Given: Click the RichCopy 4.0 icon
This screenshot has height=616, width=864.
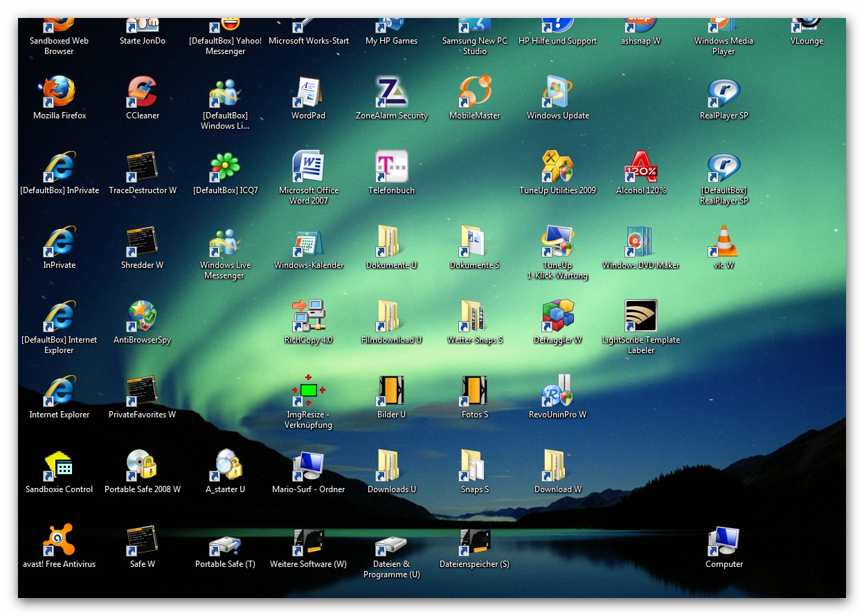Looking at the screenshot, I should [x=308, y=317].
